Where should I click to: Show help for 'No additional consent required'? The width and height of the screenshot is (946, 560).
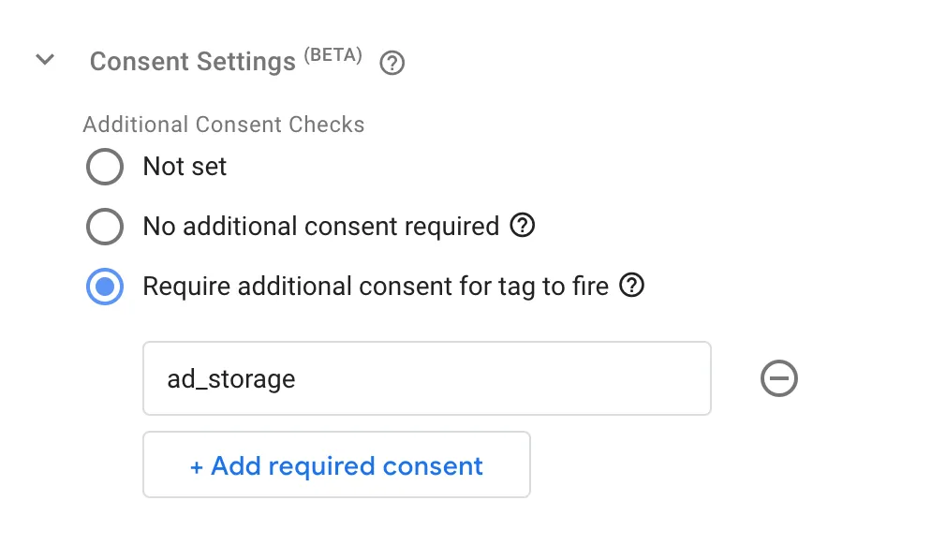[x=523, y=225]
